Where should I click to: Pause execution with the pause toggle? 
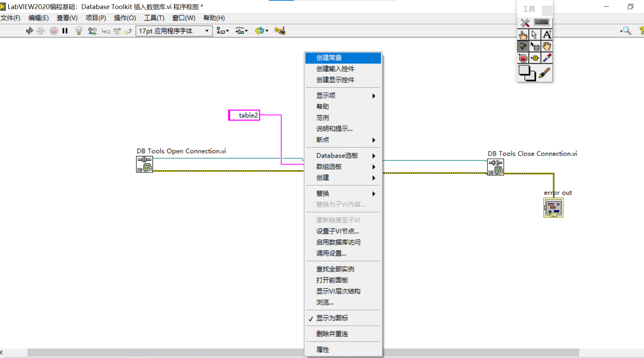[65, 31]
